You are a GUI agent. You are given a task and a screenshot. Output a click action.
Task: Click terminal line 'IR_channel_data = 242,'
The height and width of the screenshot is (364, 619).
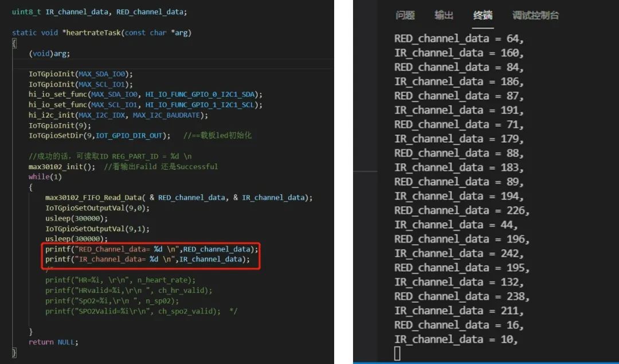click(459, 253)
